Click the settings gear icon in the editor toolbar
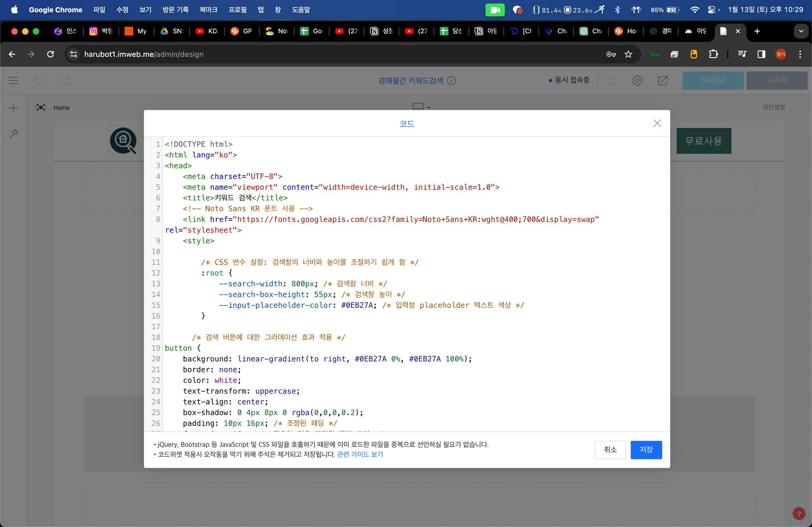Image resolution: width=812 pixels, height=527 pixels. (x=637, y=80)
